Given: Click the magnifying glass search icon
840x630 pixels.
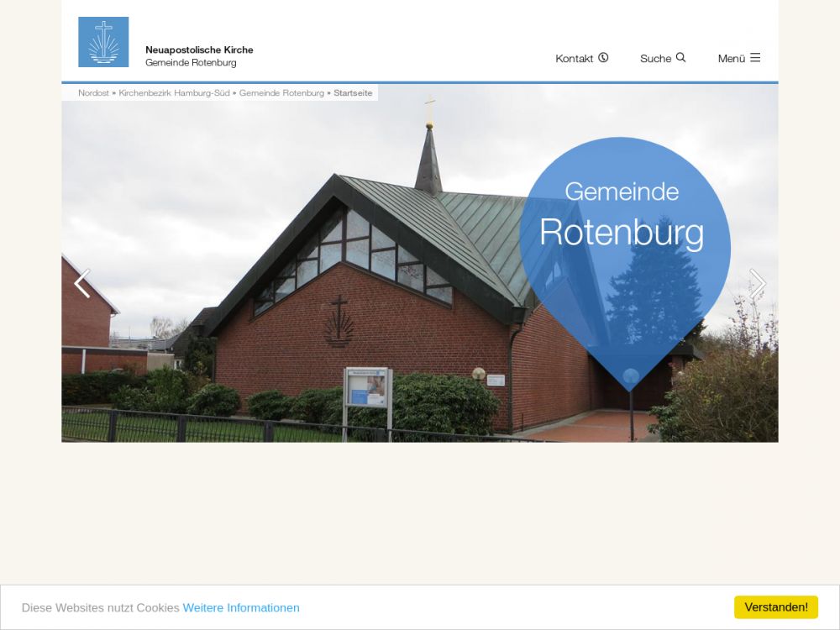Looking at the screenshot, I should pyautogui.click(x=680, y=57).
